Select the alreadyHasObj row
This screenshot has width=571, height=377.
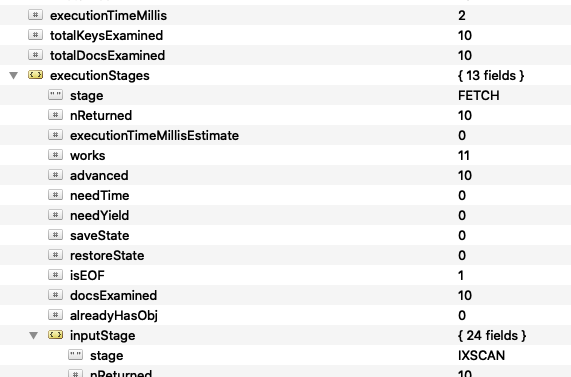(286, 315)
